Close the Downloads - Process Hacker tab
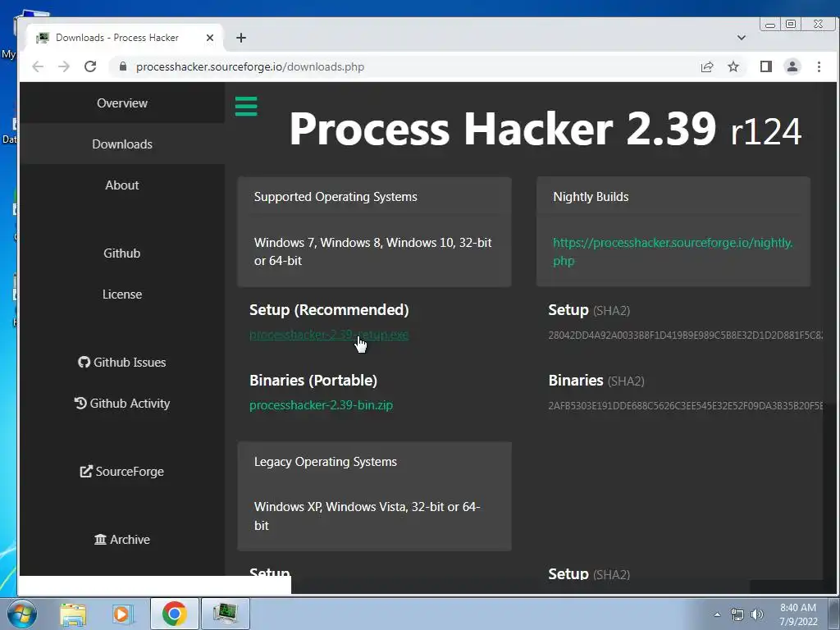 [210, 38]
